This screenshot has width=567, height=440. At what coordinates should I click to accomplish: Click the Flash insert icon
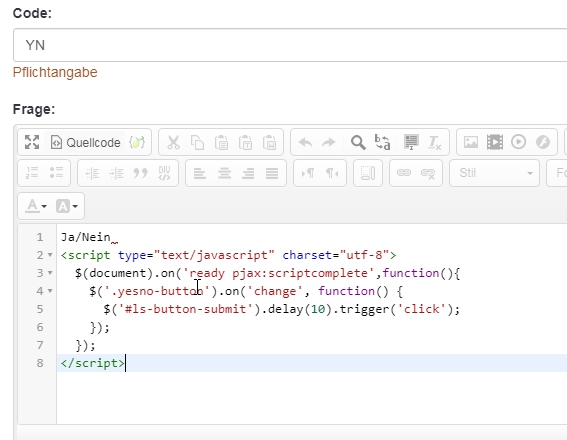click(543, 142)
